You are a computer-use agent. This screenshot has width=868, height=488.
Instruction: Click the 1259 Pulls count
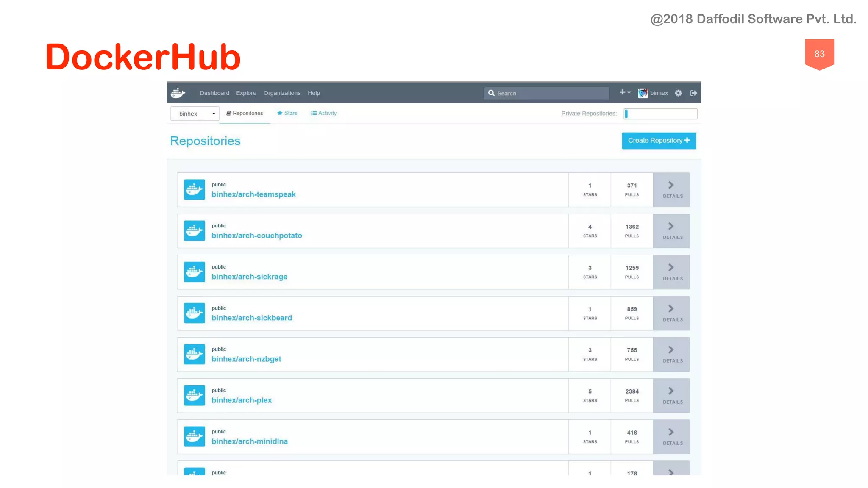(x=632, y=272)
